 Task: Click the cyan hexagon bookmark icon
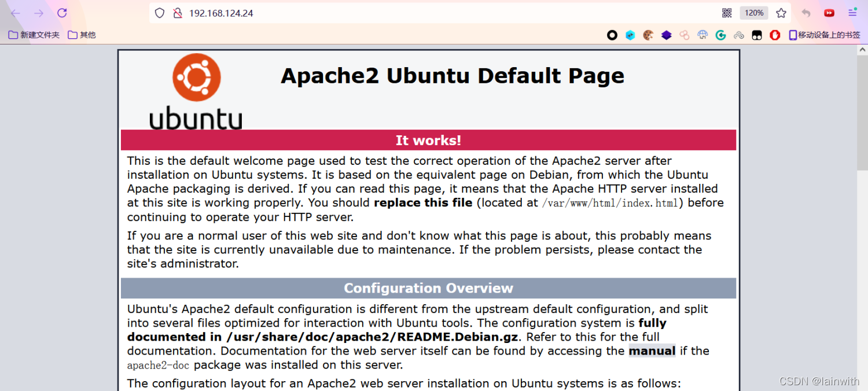point(630,35)
